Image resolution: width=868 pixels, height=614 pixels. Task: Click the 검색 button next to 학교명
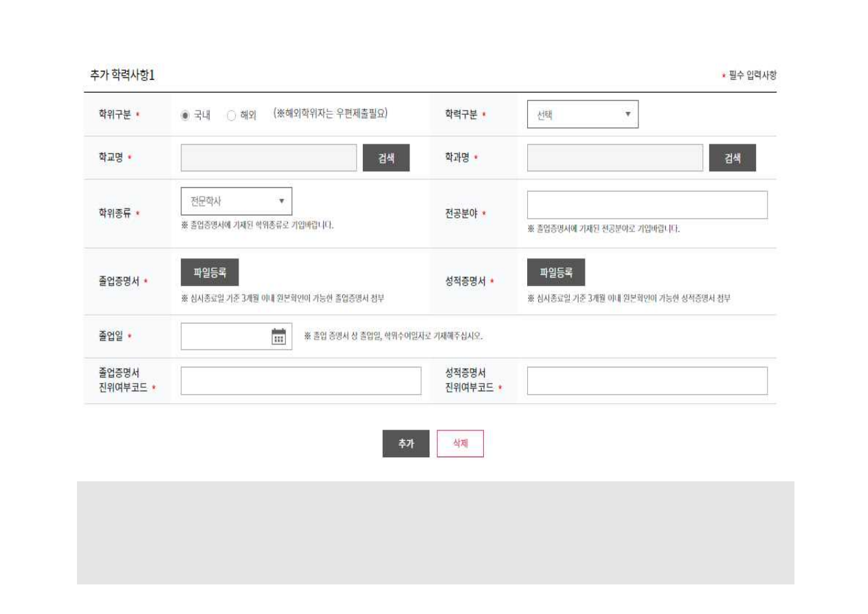point(386,158)
